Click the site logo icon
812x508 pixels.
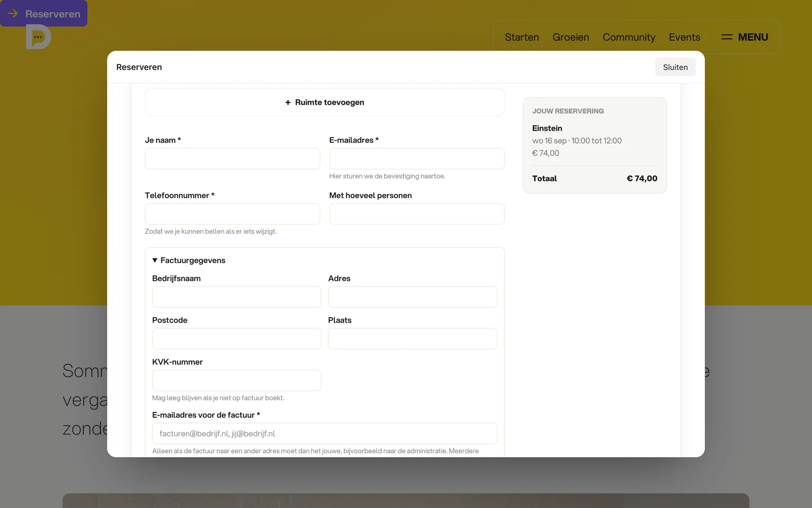coord(39,37)
